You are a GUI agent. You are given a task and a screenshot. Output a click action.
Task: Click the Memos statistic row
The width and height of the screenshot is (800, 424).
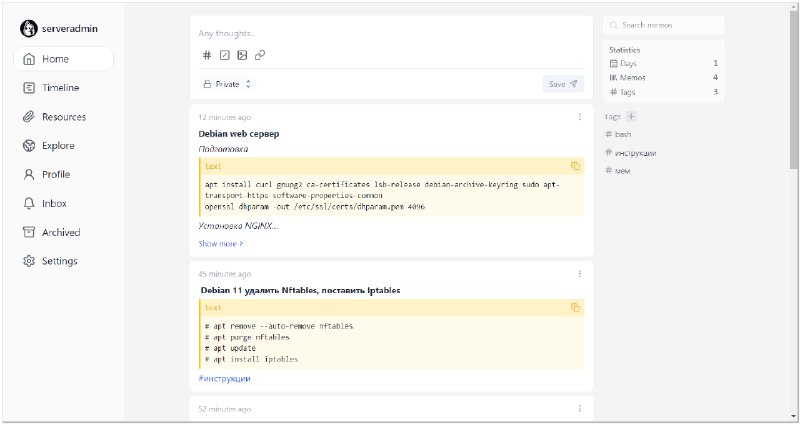pos(664,78)
